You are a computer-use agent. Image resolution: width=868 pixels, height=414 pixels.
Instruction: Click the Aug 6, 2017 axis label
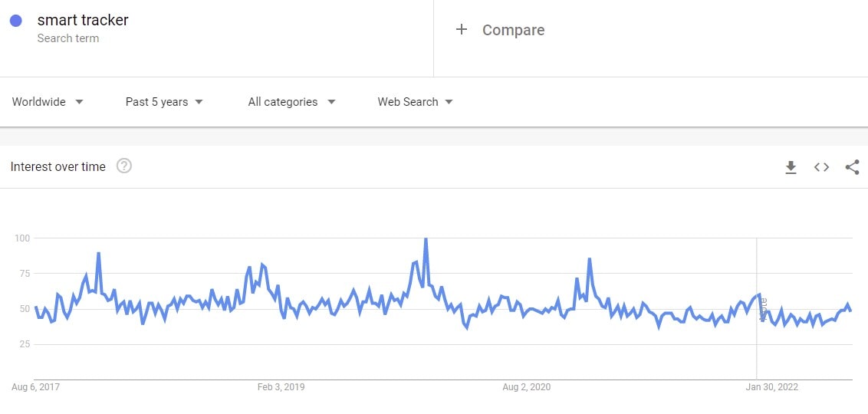(x=35, y=387)
